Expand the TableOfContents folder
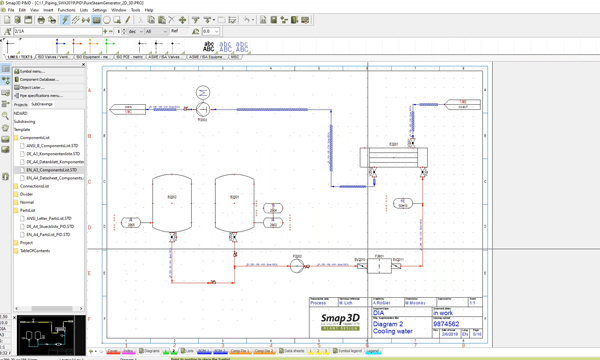This screenshot has width=600, height=360. pos(16,251)
